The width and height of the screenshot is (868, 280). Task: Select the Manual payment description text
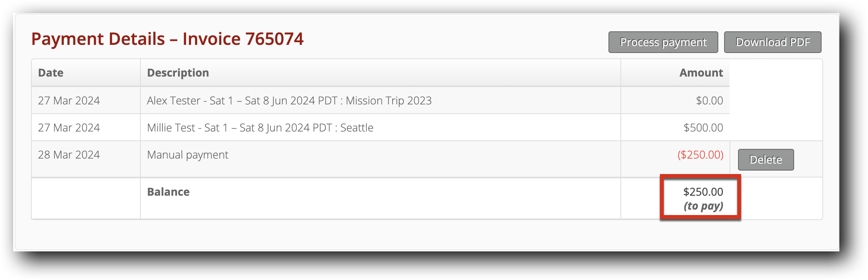click(x=188, y=154)
